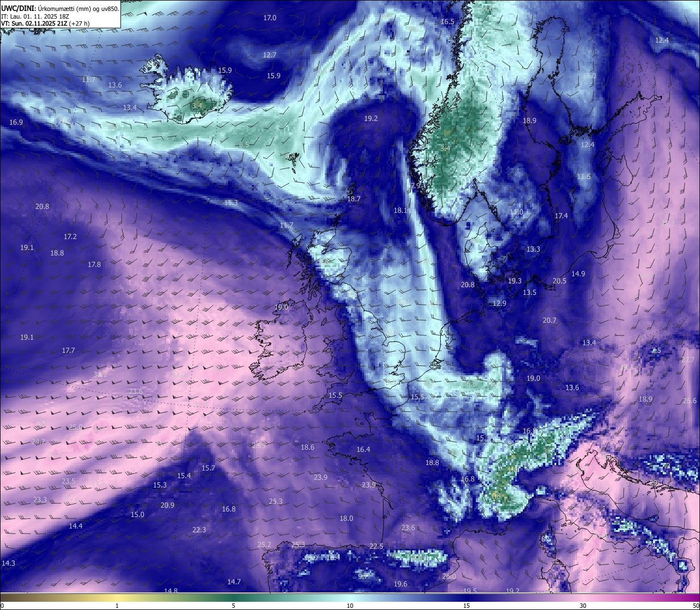
Task: Click the 17.7 value label
Action: [68, 351]
